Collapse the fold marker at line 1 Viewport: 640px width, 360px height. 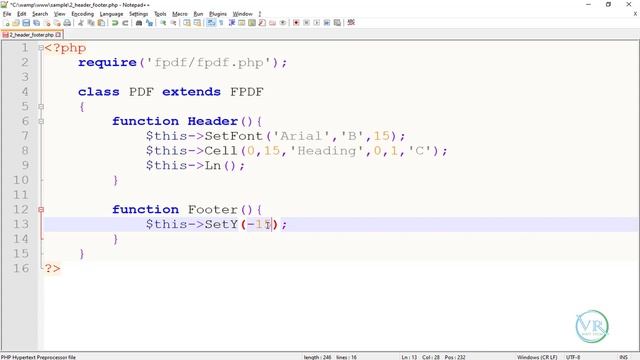[x=41, y=48]
